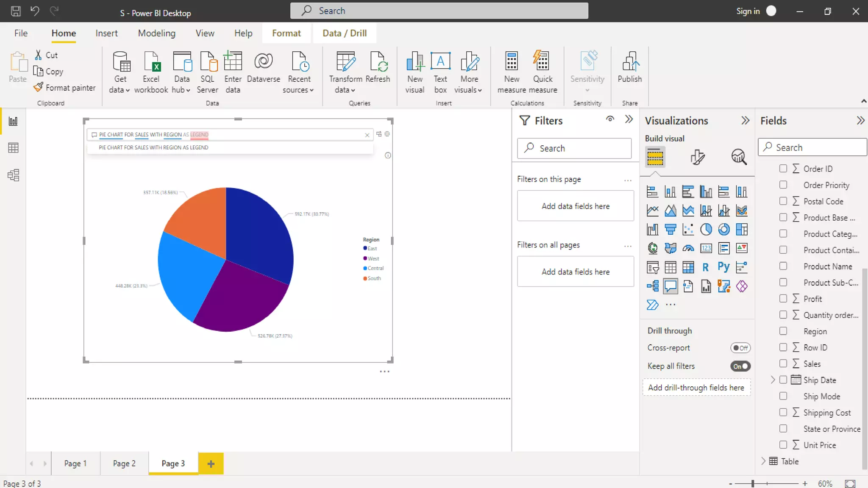The height and width of the screenshot is (488, 868).
Task: Open the Model view in left sidebar
Action: point(13,175)
